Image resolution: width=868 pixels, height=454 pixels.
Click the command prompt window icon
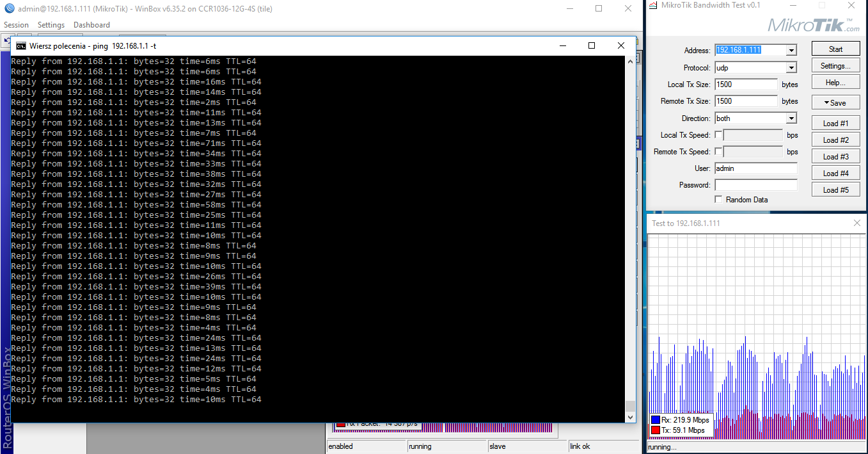tap(21, 45)
